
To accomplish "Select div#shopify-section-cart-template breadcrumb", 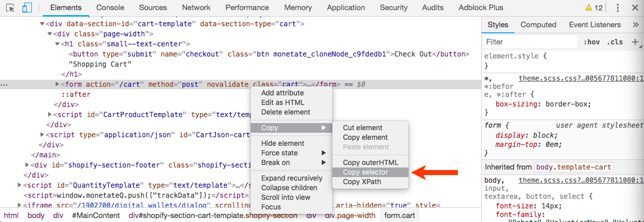I will click(x=213, y=215).
